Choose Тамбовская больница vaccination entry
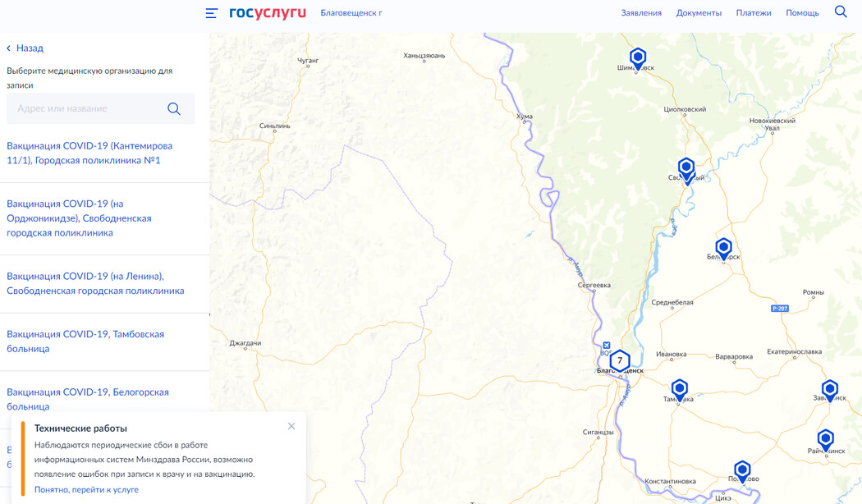Image resolution: width=862 pixels, height=504 pixels. [85, 341]
